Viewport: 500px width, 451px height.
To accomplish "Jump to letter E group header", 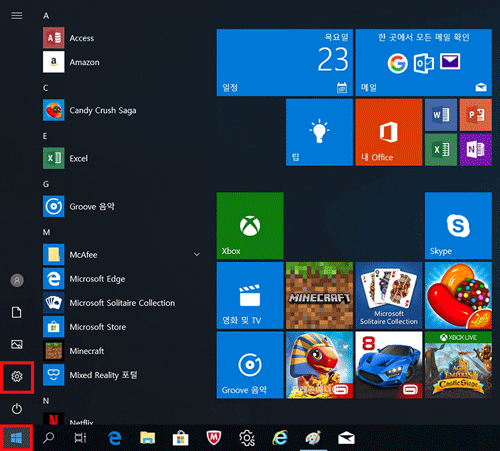I will [45, 136].
